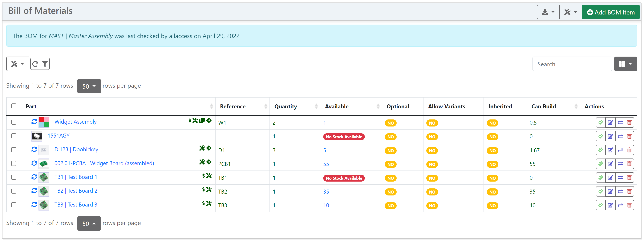Sort table by Quantity column header
The height and width of the screenshot is (241, 644).
point(286,106)
